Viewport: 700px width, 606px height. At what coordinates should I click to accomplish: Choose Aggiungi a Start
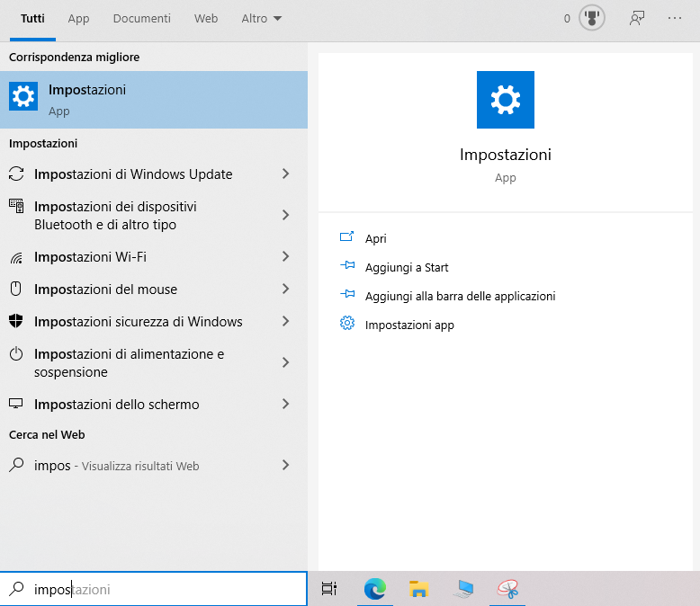click(x=406, y=267)
